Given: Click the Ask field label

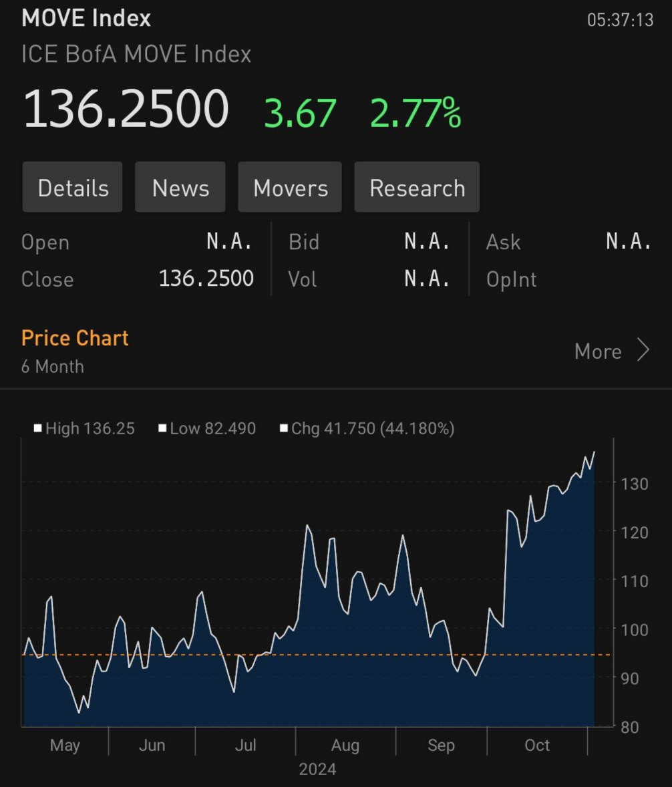Looking at the screenshot, I should [504, 242].
